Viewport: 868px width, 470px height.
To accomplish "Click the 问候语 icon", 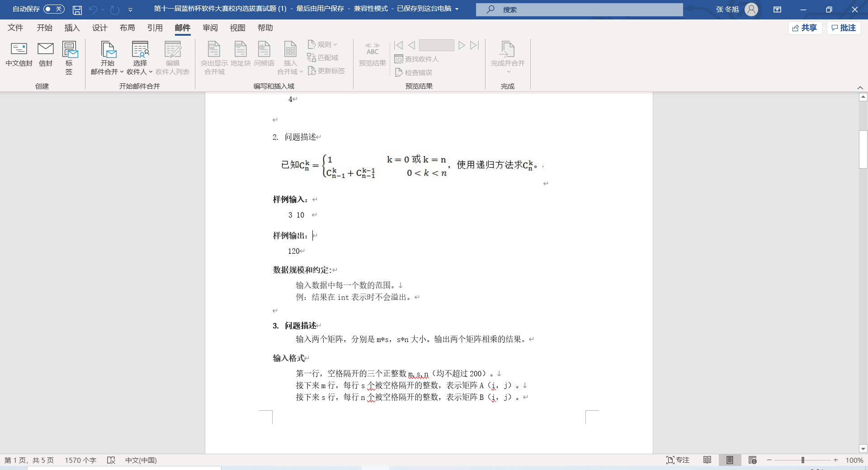I will pyautogui.click(x=264, y=55).
